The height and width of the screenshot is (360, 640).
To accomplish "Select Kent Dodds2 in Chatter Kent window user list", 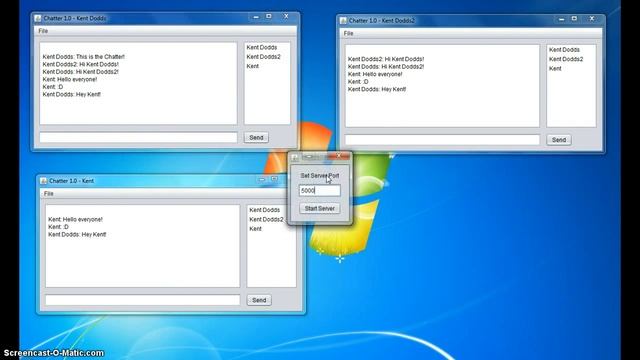I will coord(266,219).
